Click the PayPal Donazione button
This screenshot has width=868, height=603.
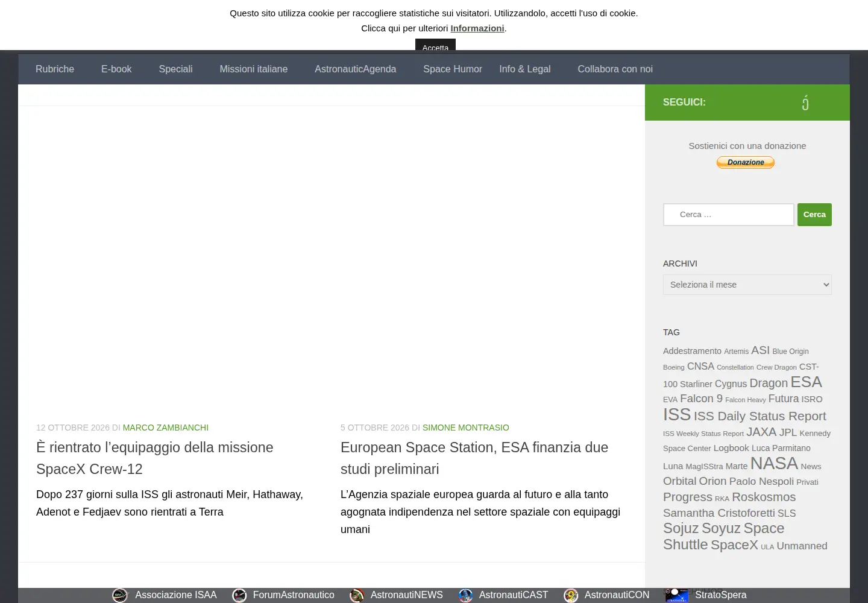[746, 162]
